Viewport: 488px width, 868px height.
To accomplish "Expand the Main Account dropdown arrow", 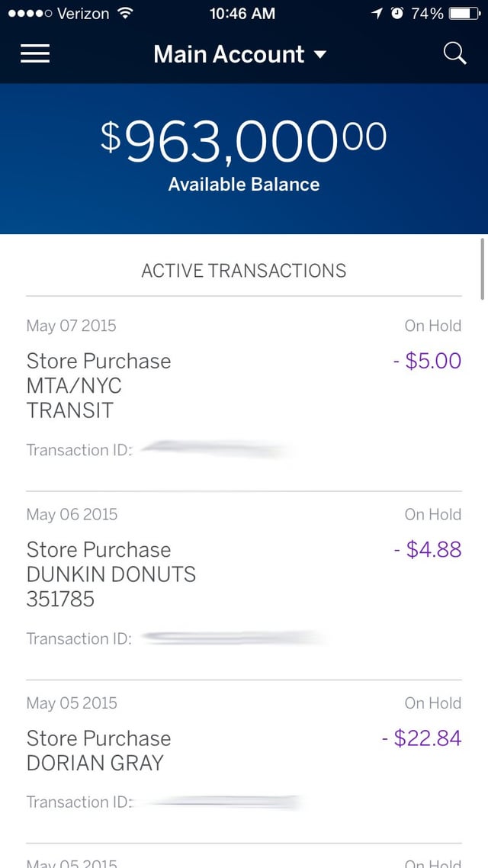I will pos(320,55).
